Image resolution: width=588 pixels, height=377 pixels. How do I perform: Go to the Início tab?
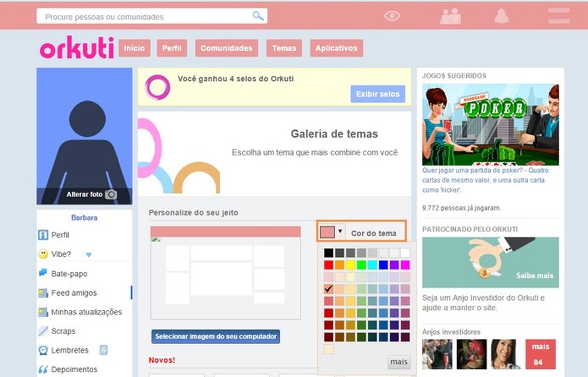(134, 48)
